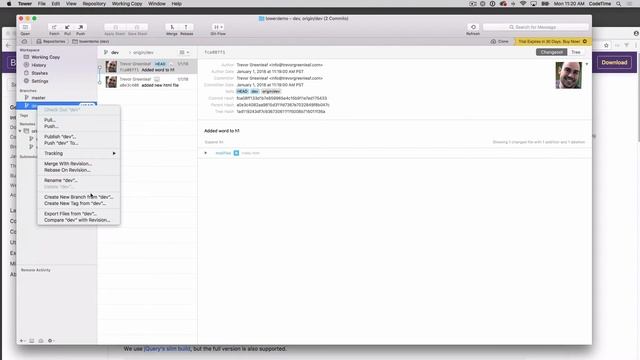Click the origin/dev tracking label
Image resolution: width=640 pixels, height=360 pixels.
142,53
